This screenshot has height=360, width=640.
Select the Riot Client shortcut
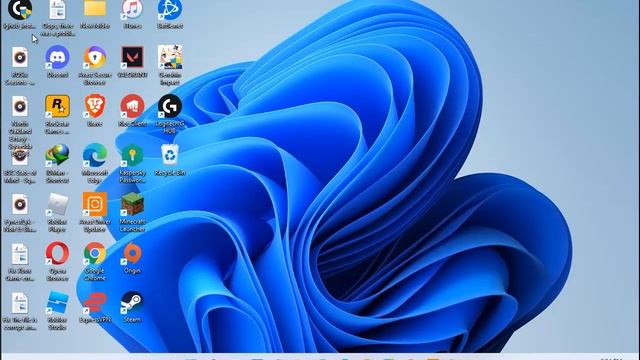(132, 110)
